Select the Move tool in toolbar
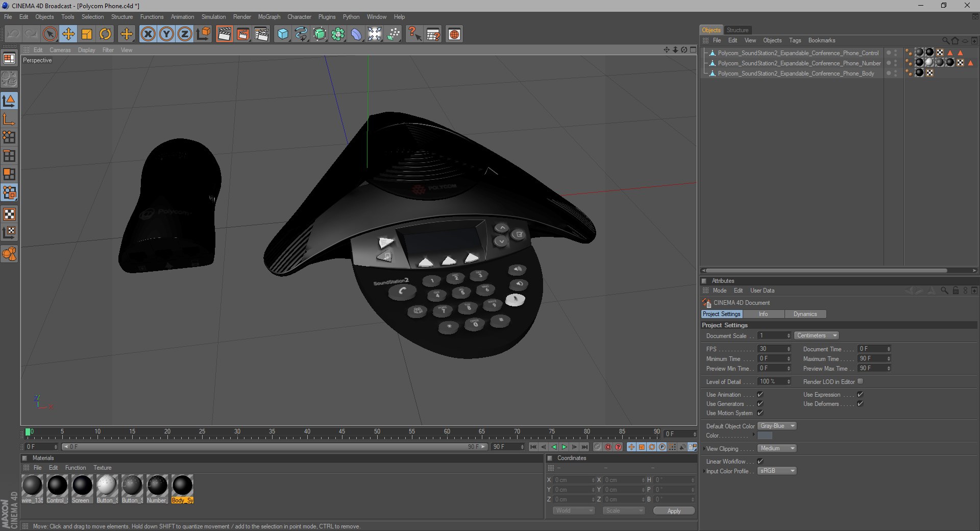Viewport: 980px width, 531px height. [x=68, y=34]
